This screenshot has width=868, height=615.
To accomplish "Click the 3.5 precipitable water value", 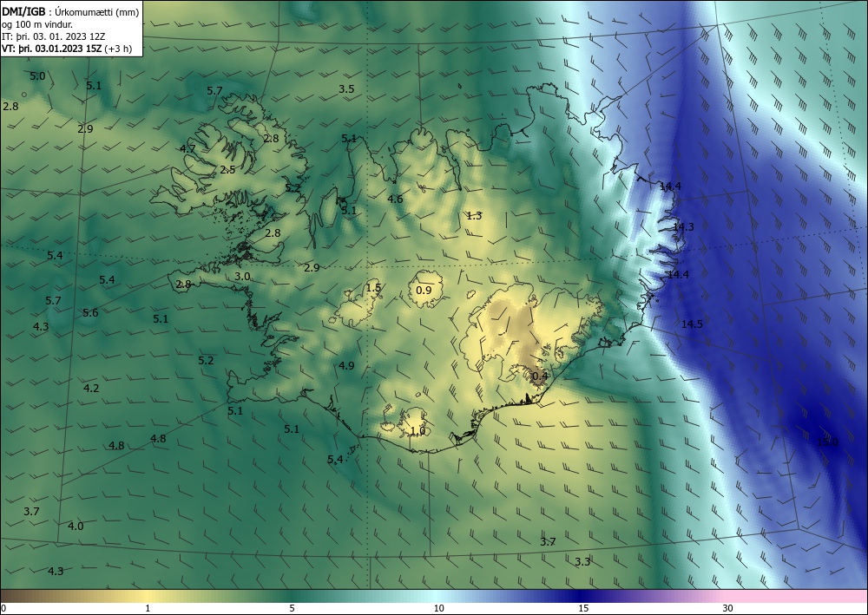I will (x=346, y=89).
